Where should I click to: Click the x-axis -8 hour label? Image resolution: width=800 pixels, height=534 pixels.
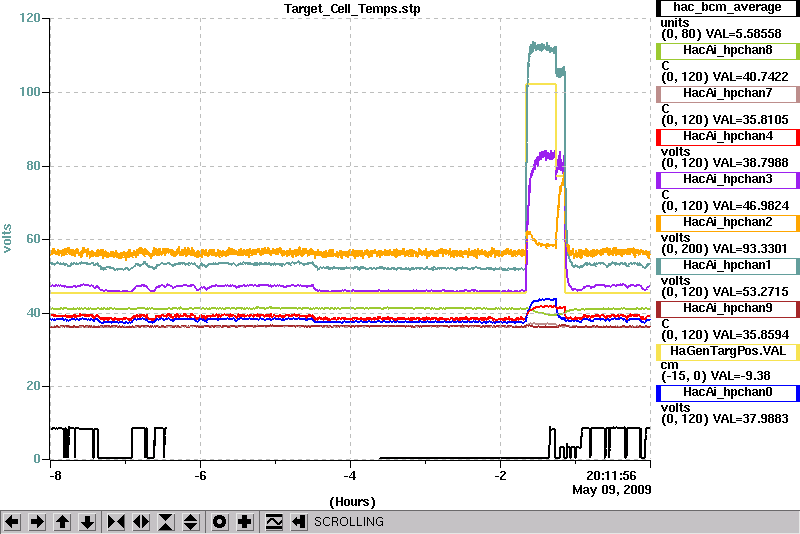tap(55, 476)
